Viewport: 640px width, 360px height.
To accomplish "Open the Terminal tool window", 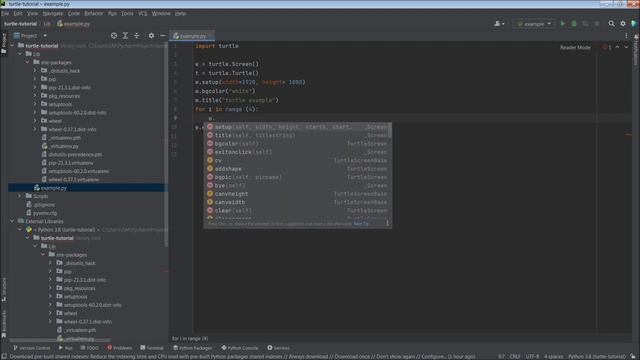I will coord(151,348).
